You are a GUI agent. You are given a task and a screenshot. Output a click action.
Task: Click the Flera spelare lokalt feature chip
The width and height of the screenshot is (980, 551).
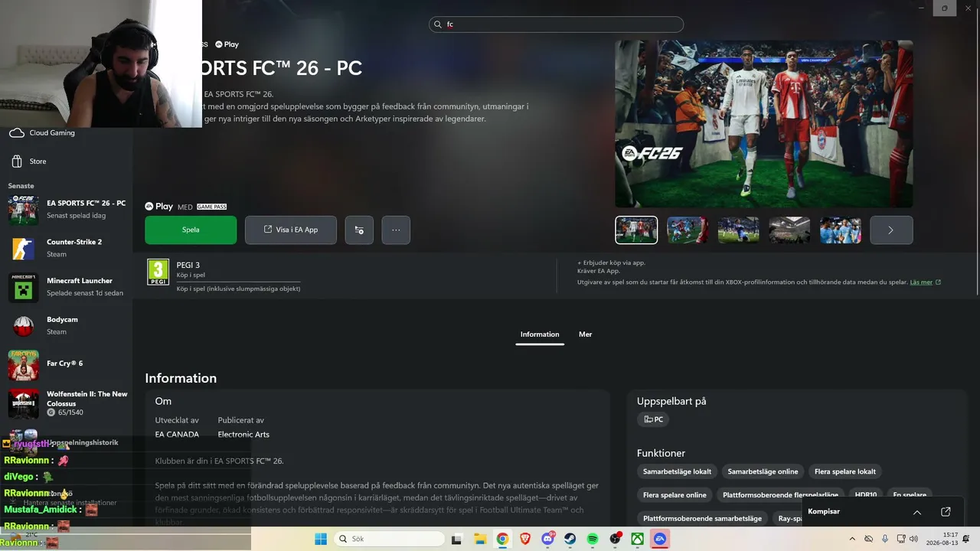point(845,471)
